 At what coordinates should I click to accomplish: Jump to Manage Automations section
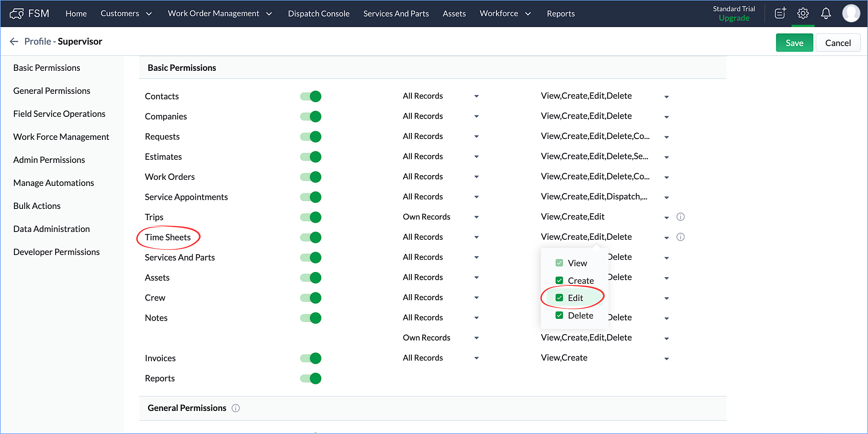click(53, 183)
